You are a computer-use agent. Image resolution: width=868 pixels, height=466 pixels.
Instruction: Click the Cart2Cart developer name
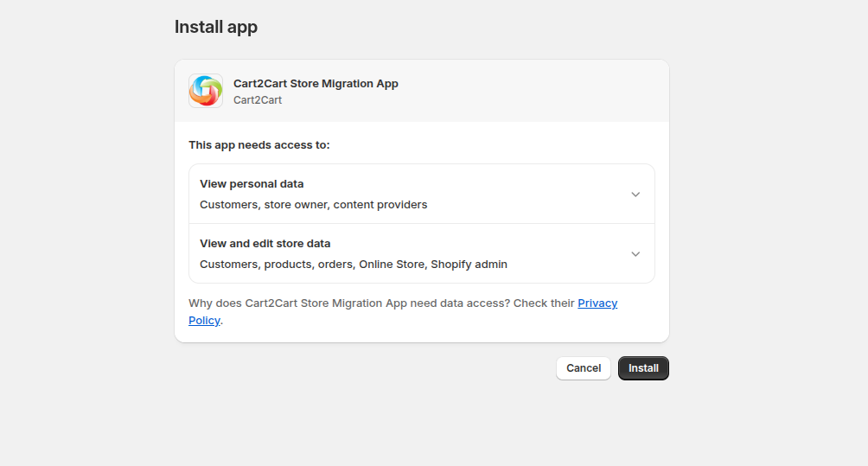[x=258, y=100]
